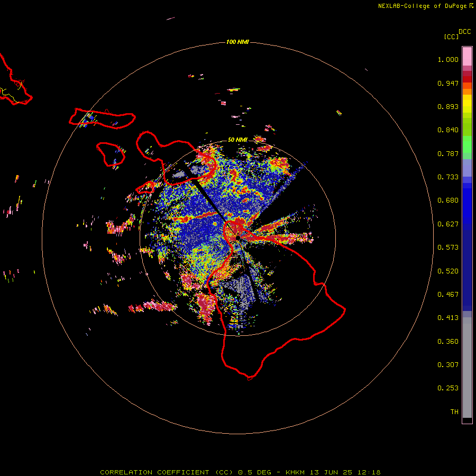Click the 0.947 color scale value
The image size is (476, 476).
point(448,83)
